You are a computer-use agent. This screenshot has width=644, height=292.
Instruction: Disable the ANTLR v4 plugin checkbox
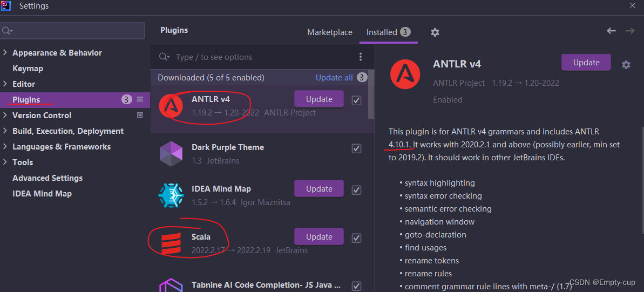tap(356, 100)
